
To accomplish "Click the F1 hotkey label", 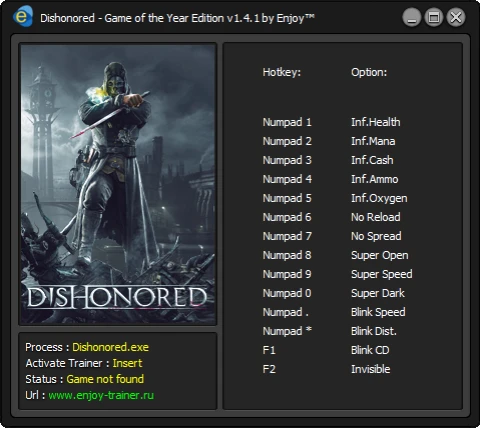I will click(269, 350).
